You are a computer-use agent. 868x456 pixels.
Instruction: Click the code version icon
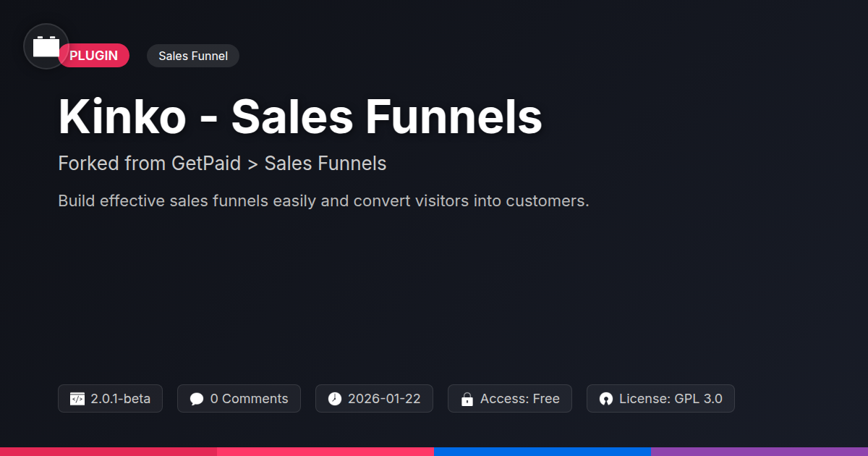click(x=77, y=399)
